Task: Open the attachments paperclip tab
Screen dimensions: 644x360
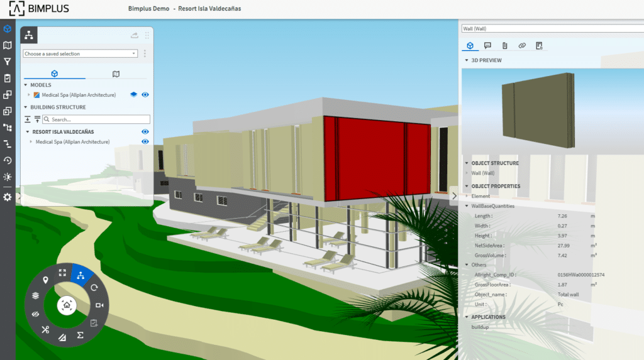Action: 504,45
